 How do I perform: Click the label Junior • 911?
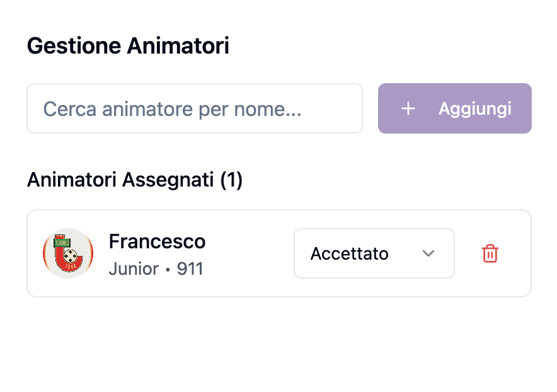pos(156,268)
